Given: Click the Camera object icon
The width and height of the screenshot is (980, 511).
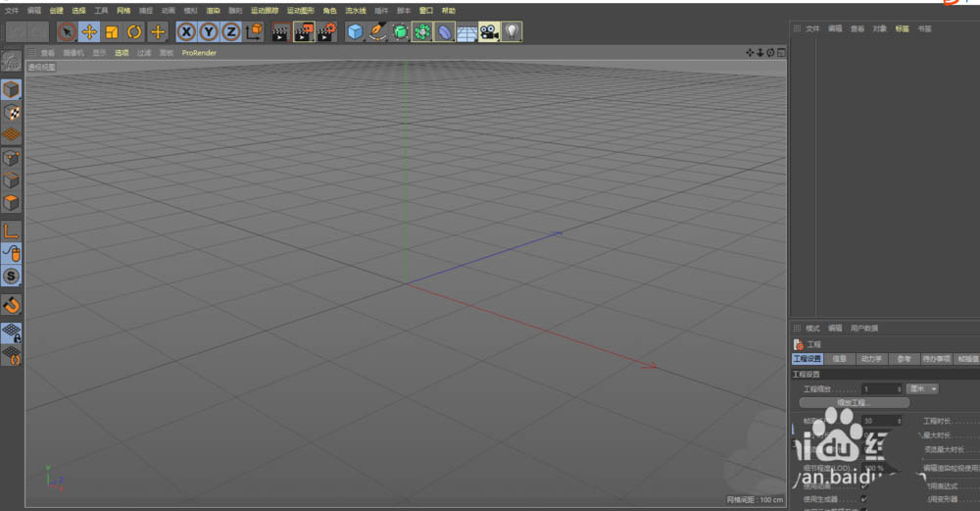Looking at the screenshot, I should click(x=489, y=32).
